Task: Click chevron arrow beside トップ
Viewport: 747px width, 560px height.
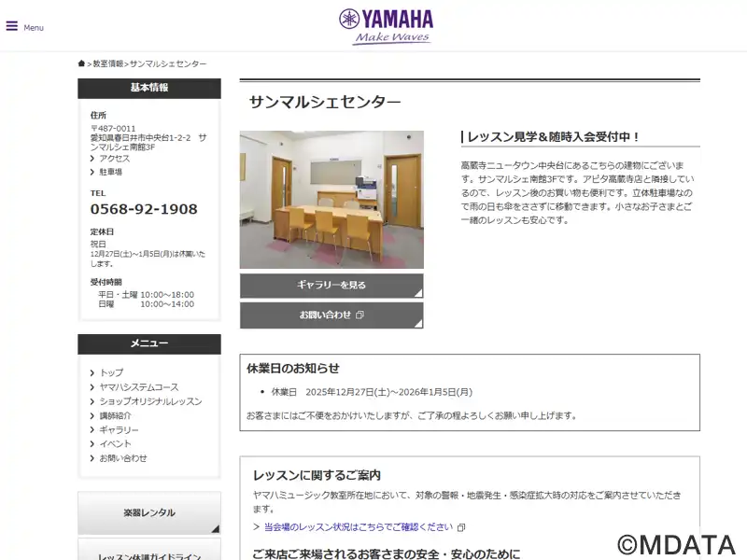Action: (92, 372)
